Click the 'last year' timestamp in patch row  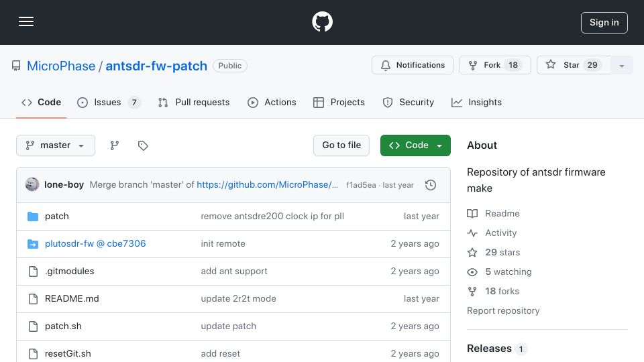coord(421,217)
